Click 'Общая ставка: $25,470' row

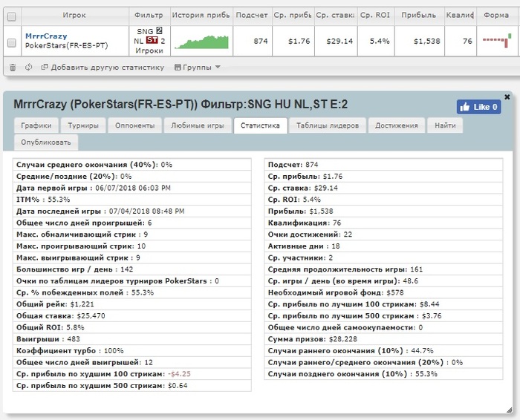pos(132,315)
